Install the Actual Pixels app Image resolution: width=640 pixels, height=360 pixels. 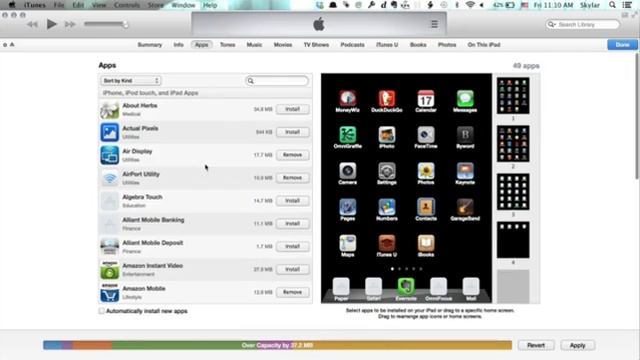(x=292, y=132)
